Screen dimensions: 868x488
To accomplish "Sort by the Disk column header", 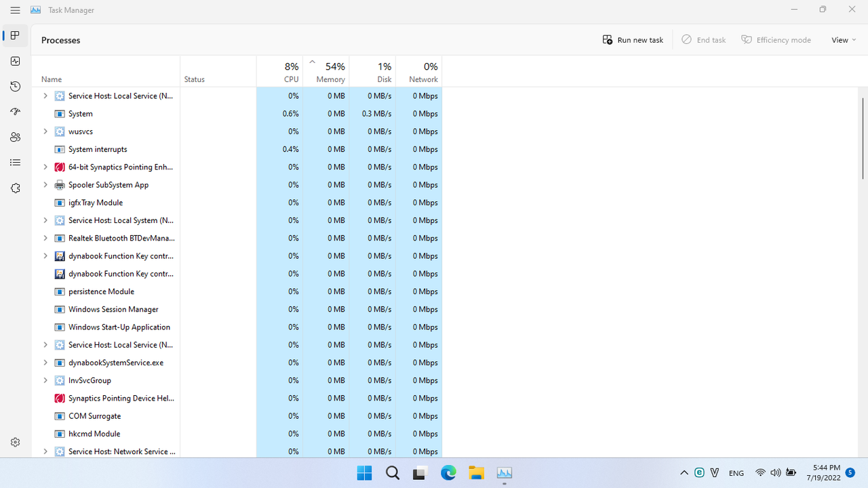I will coord(372,71).
